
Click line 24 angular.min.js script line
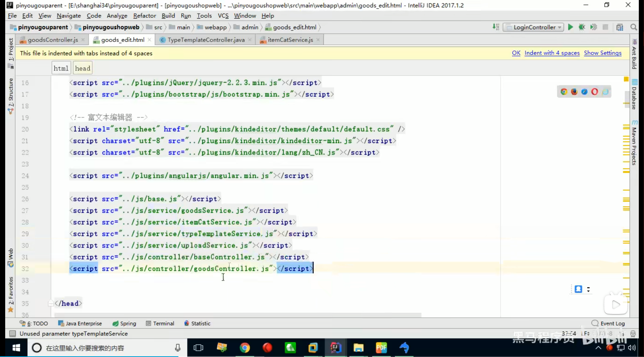[191, 175]
